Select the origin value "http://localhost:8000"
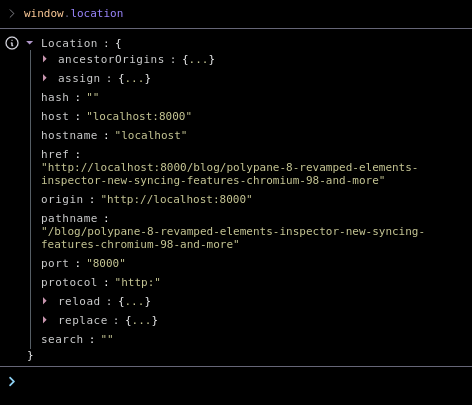 [x=176, y=199]
